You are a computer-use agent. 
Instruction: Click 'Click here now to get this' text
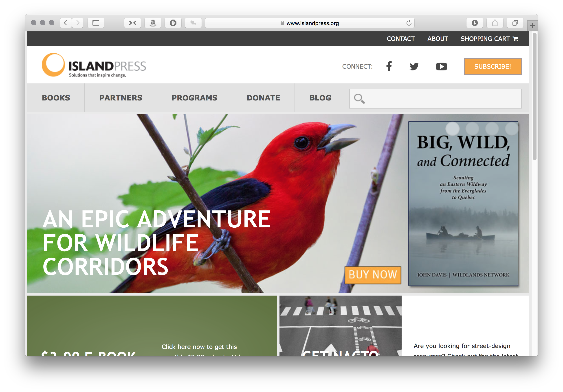199,346
